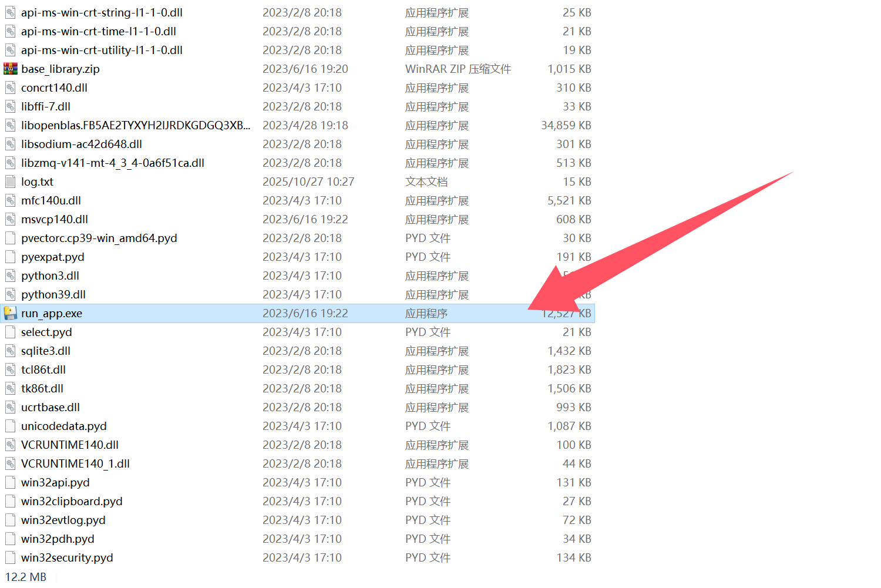Select the concrt140.dll file name
881x588 pixels.
54,88
